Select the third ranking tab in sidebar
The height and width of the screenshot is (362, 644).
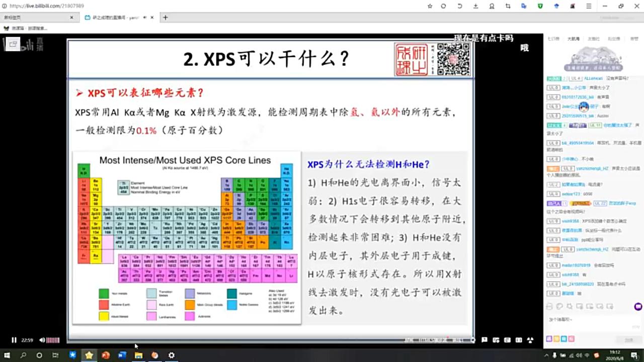594,39
